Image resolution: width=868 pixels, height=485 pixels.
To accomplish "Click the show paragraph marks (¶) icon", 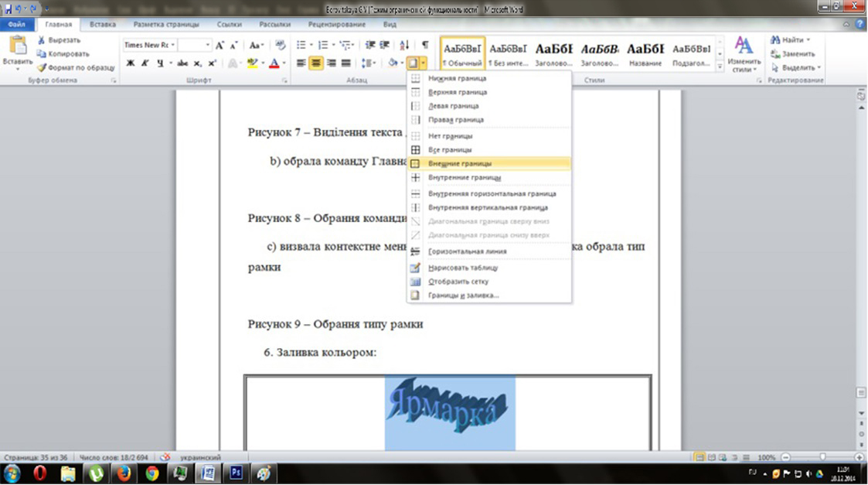I will point(425,45).
